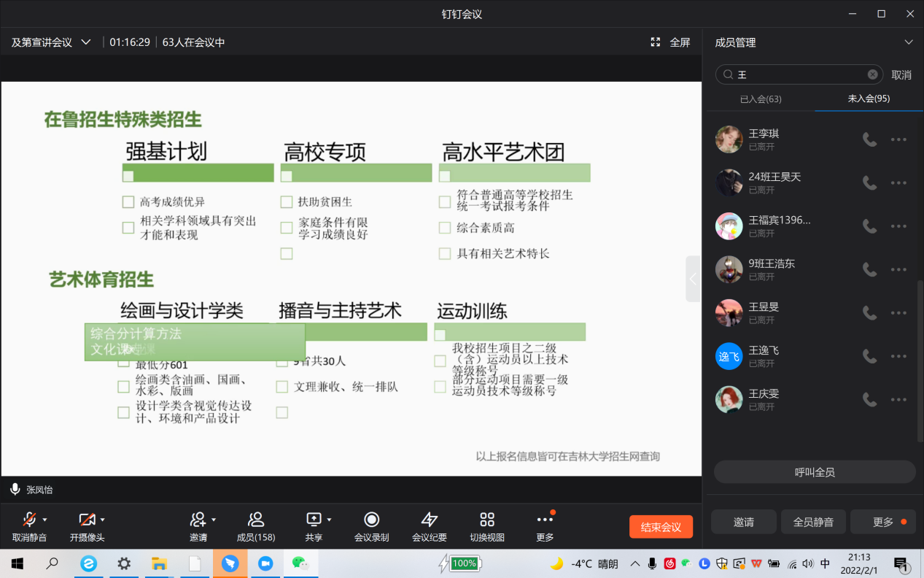Open share options dropdown arrow
This screenshot has width=924, height=578.
tap(329, 520)
